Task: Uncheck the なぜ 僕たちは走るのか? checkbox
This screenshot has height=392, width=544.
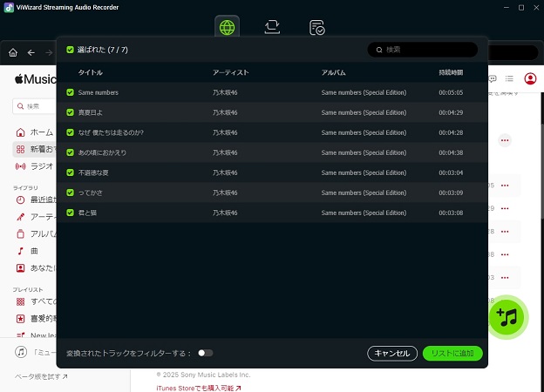Action: pyautogui.click(x=70, y=132)
